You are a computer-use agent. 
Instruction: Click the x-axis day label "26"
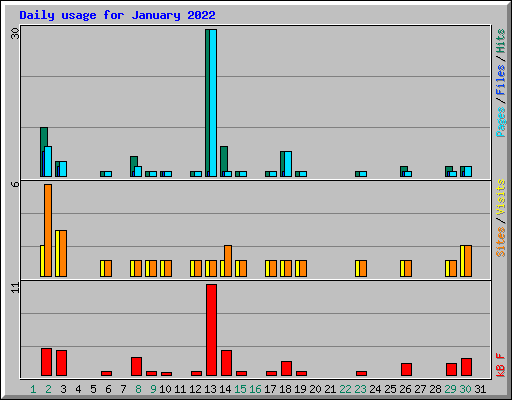pos(405,389)
